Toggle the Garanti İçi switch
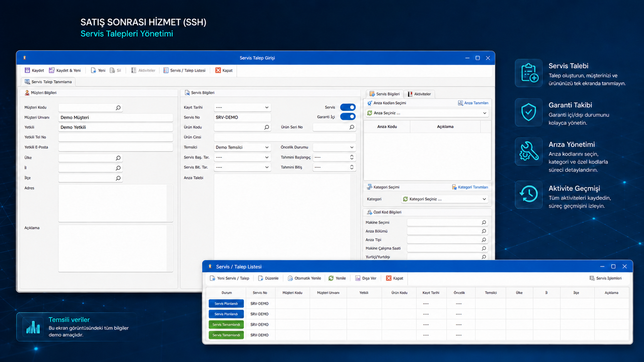 (x=348, y=117)
